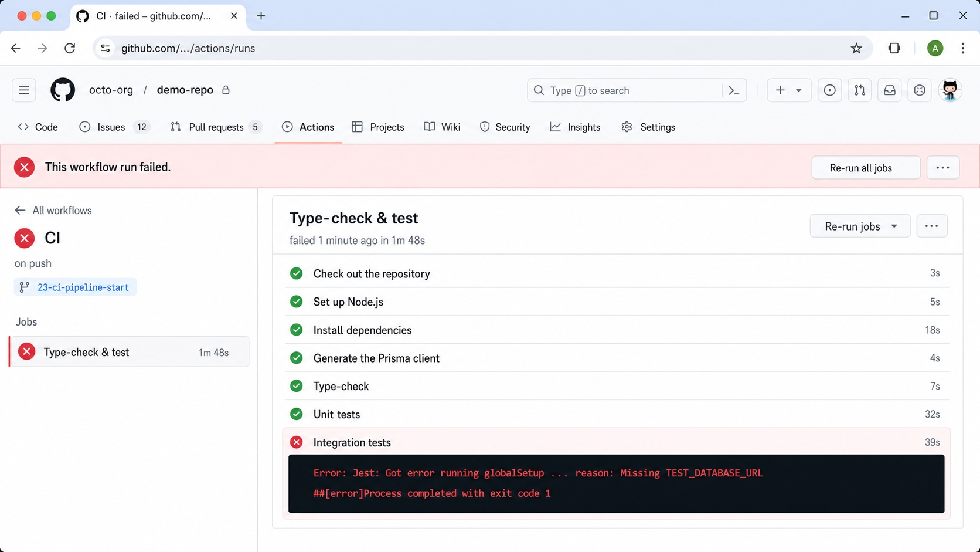View site information icon in address bar

coord(106,48)
